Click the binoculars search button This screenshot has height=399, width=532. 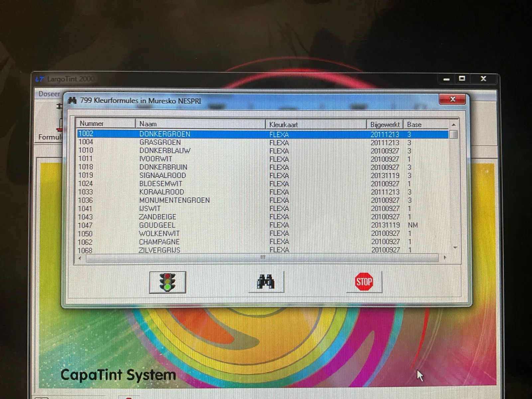(266, 282)
